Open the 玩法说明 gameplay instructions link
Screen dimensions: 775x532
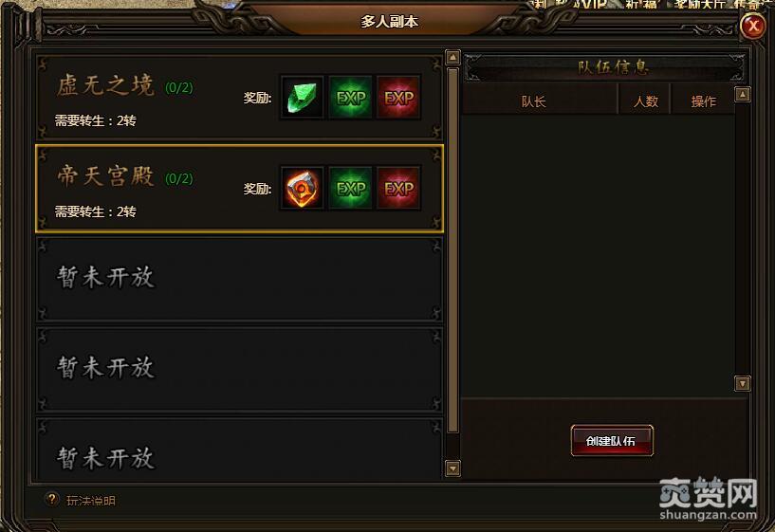91,501
